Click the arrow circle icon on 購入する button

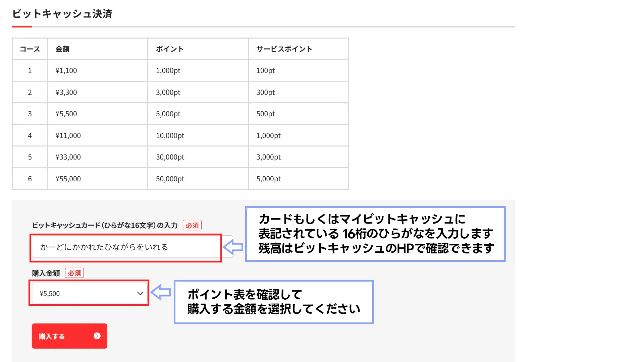[97, 336]
